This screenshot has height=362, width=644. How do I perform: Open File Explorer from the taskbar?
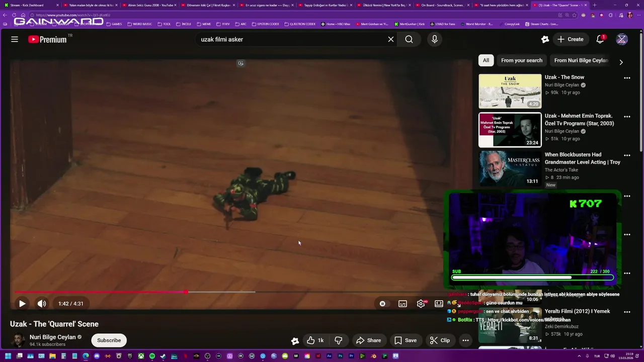[x=52, y=356]
